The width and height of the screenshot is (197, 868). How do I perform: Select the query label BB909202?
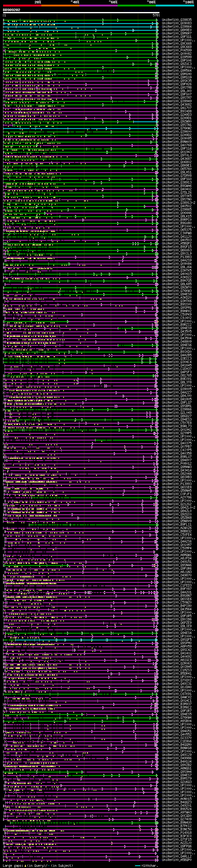coord(11,10)
